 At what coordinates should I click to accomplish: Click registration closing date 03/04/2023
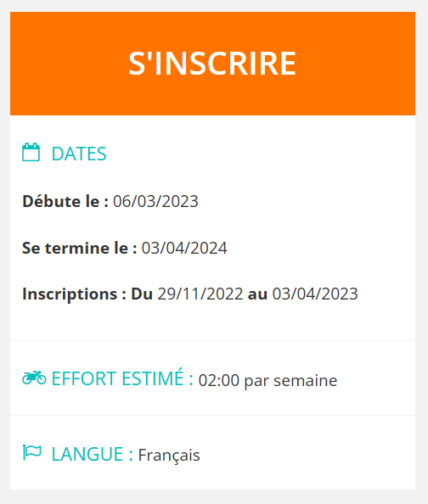(x=315, y=294)
